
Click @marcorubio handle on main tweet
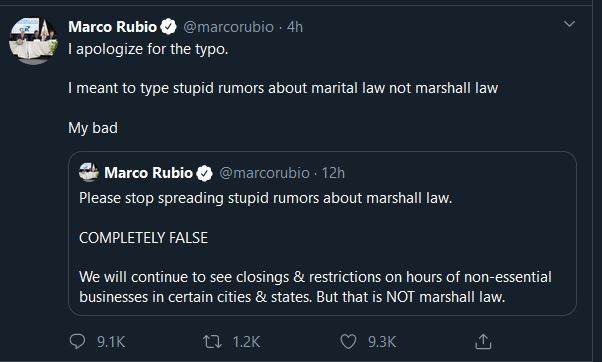point(228,27)
